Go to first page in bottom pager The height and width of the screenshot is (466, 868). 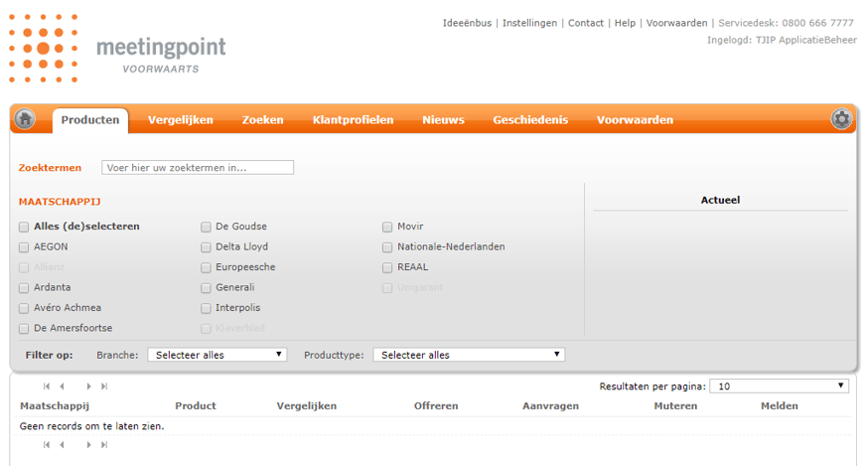point(47,444)
